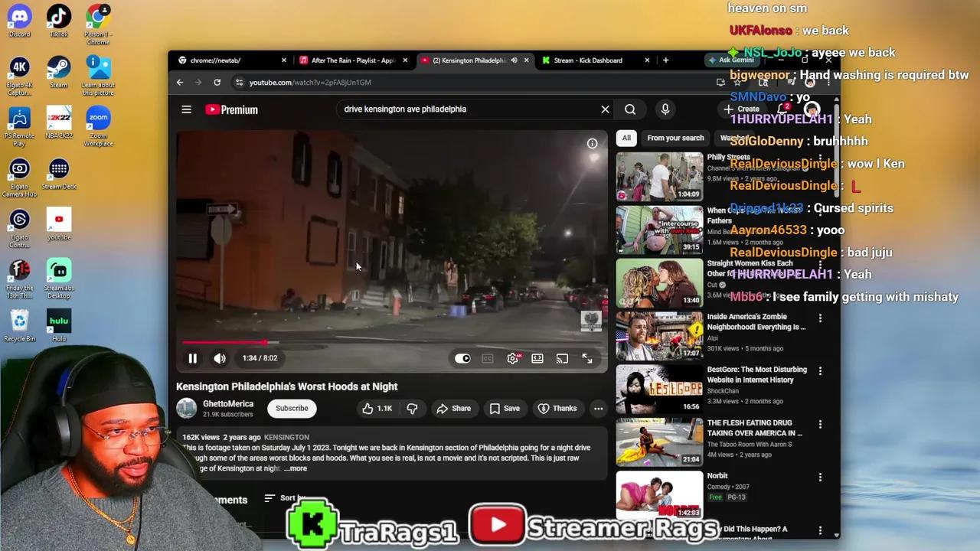980x551 pixels.
Task: Launch the Hulu desktop shortcut
Action: point(59,326)
